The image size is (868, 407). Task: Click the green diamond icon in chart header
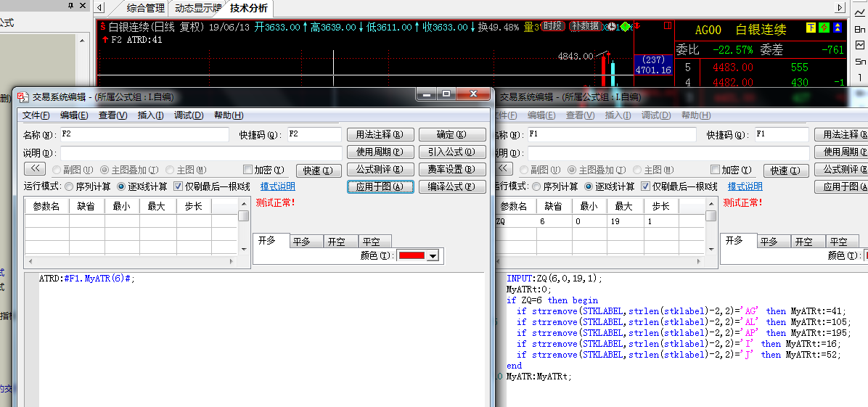pos(625,26)
